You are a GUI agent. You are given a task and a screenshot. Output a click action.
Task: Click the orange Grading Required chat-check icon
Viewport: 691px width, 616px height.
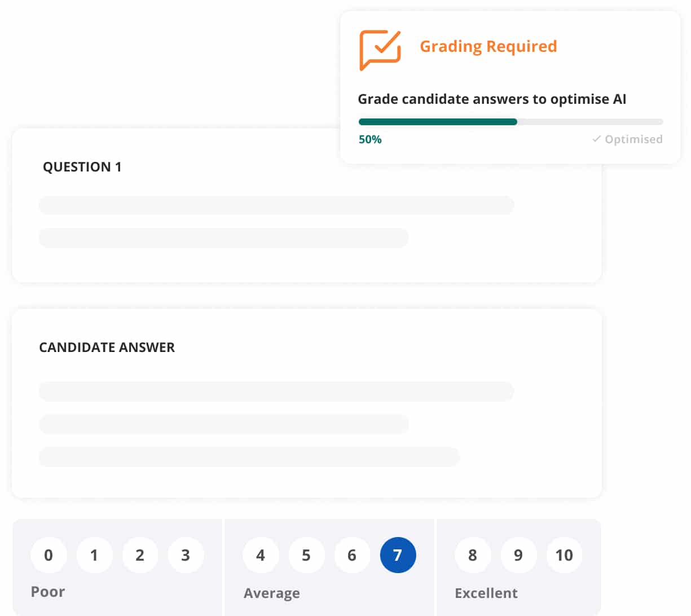point(380,50)
